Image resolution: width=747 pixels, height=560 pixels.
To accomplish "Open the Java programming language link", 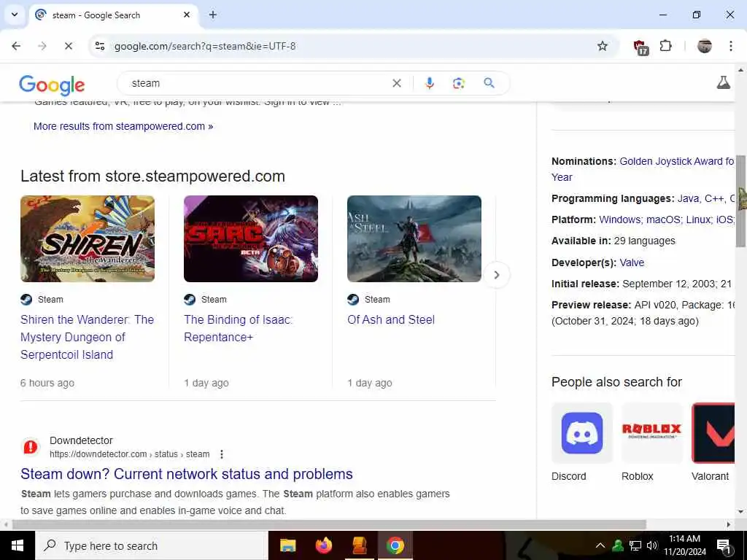I will point(688,198).
